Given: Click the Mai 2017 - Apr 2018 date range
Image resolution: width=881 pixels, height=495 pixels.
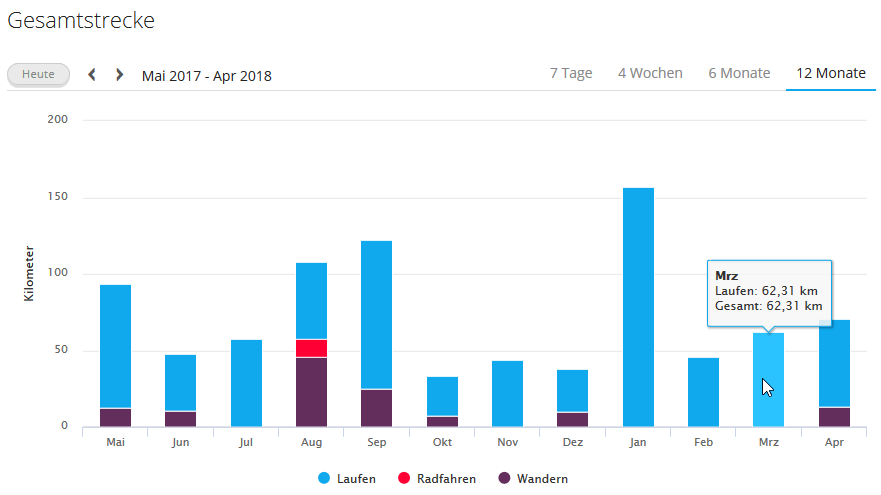Looking at the screenshot, I should click(206, 76).
